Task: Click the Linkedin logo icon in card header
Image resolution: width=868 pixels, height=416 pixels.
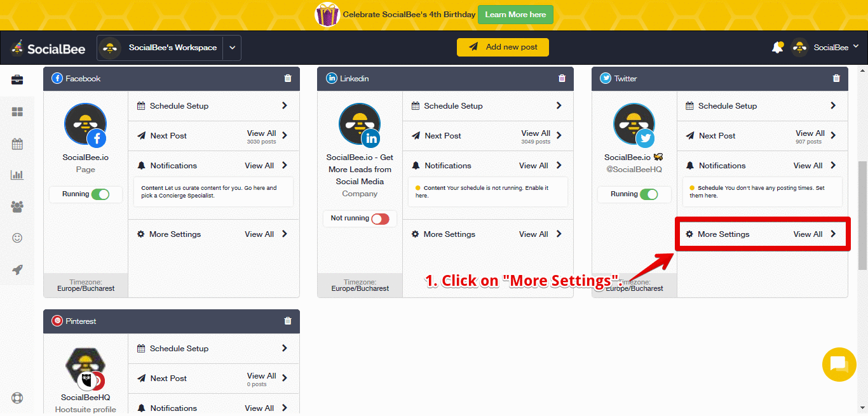Action: 332,79
